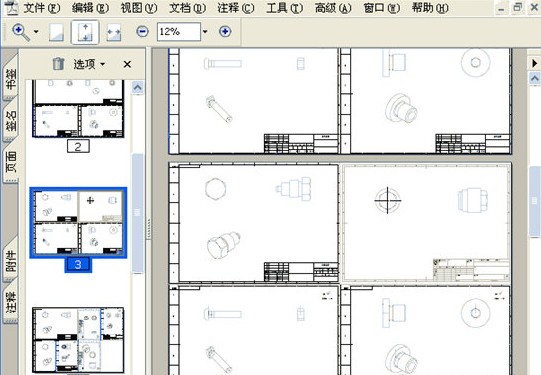541x375 pixels.
Task: Close the pages navigation panel
Action: point(127,64)
